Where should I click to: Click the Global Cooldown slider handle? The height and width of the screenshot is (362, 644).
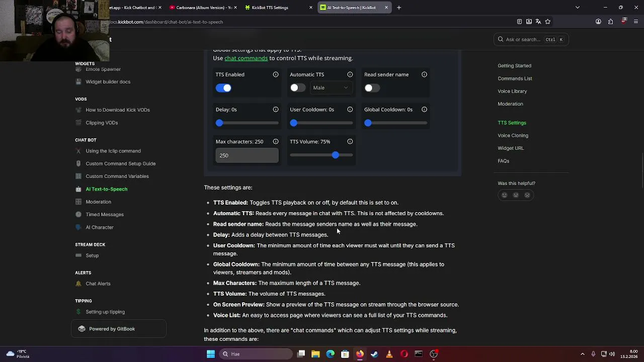coord(368,123)
